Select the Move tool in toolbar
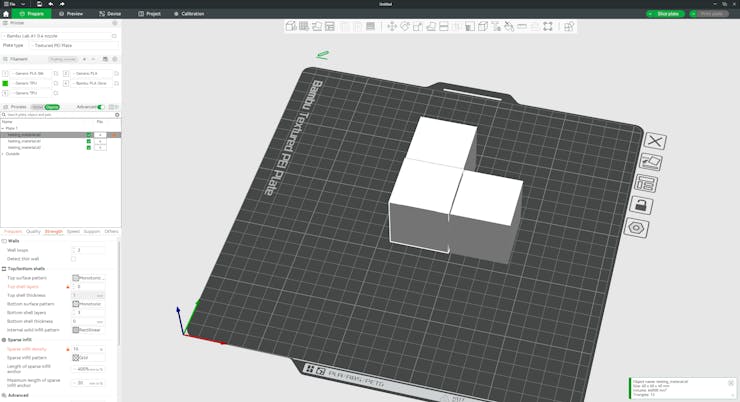 point(391,27)
